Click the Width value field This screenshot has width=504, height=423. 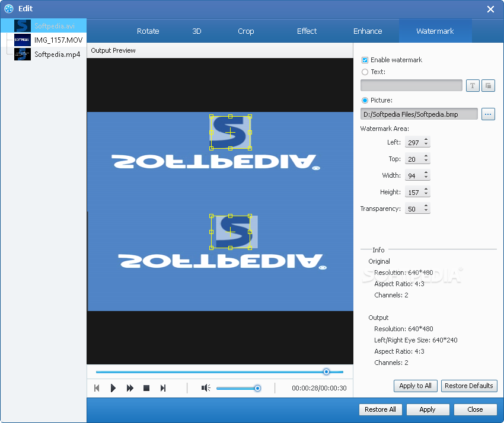point(414,175)
